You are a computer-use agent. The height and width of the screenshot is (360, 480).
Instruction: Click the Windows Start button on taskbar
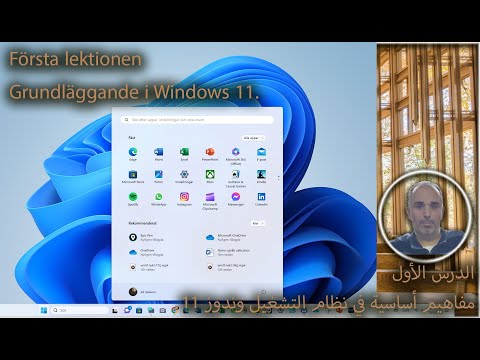point(44,310)
